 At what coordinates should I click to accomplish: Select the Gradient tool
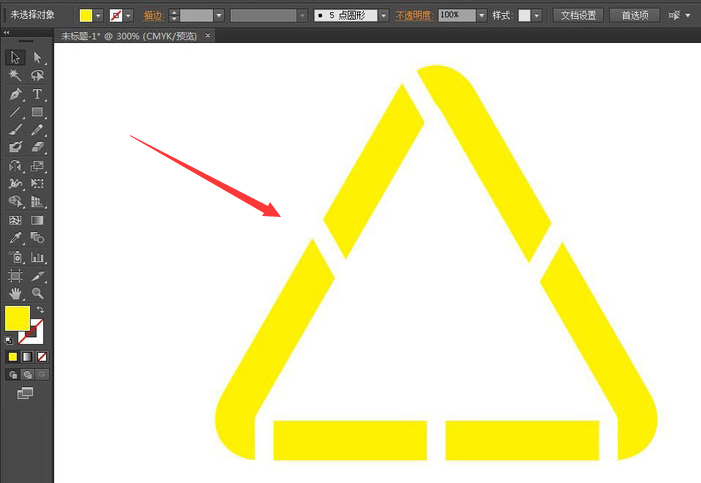37,220
